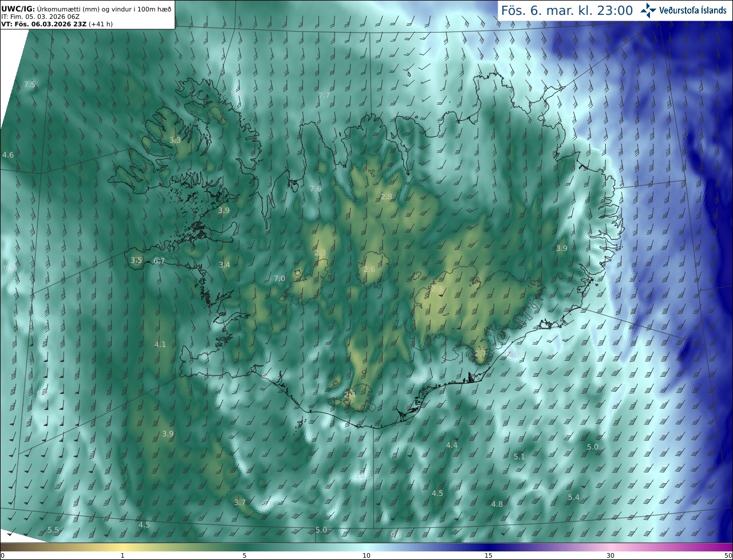Click the 30 tick label on the color scale
Image resolution: width=733 pixels, height=560 pixels.
(610, 555)
